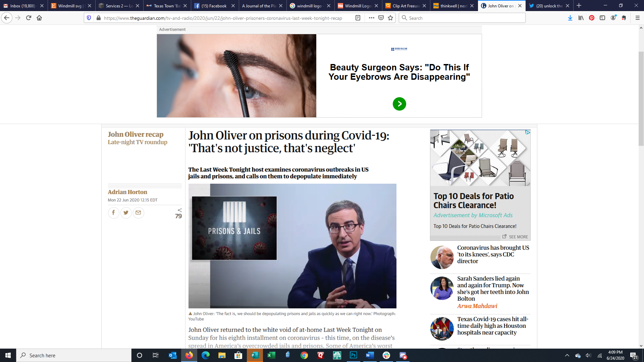The width and height of the screenshot is (644, 362).
Task: Click the Firefox reload button
Action: [x=29, y=18]
